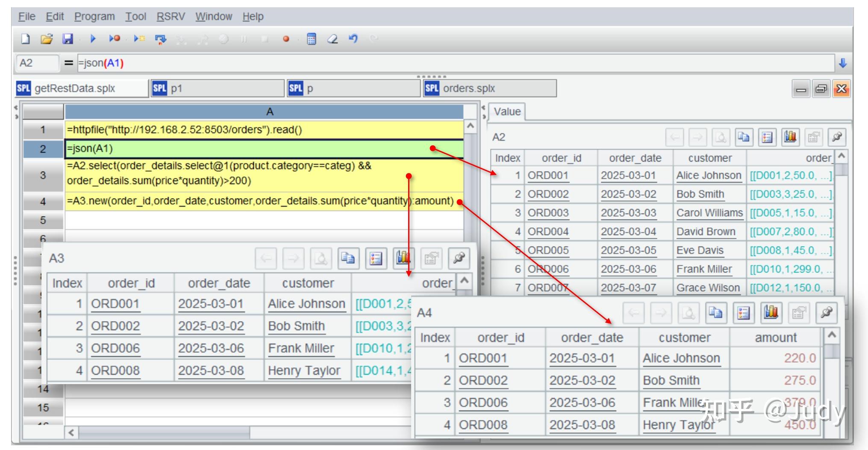Click the ORD006 link in the A3 table
This screenshot has height=450, width=868.
[115, 348]
